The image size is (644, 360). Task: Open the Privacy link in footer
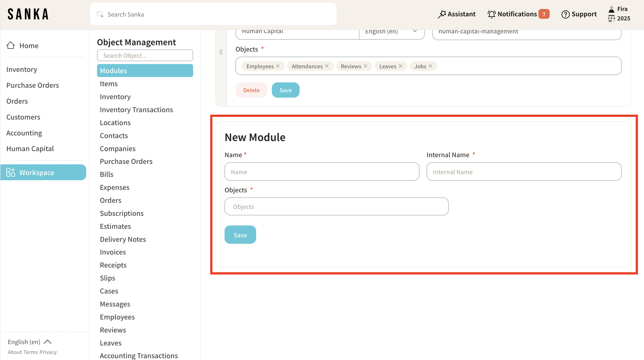pos(48,352)
